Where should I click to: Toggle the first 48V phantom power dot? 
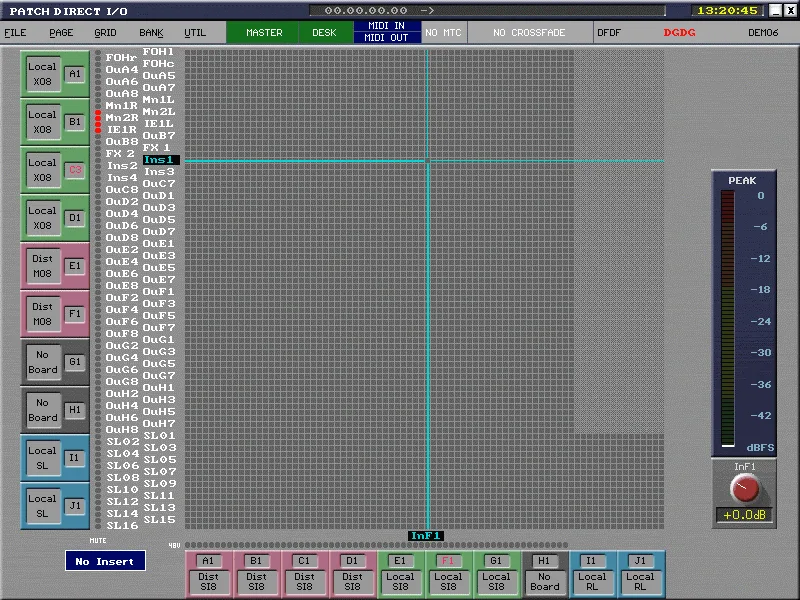[188, 545]
